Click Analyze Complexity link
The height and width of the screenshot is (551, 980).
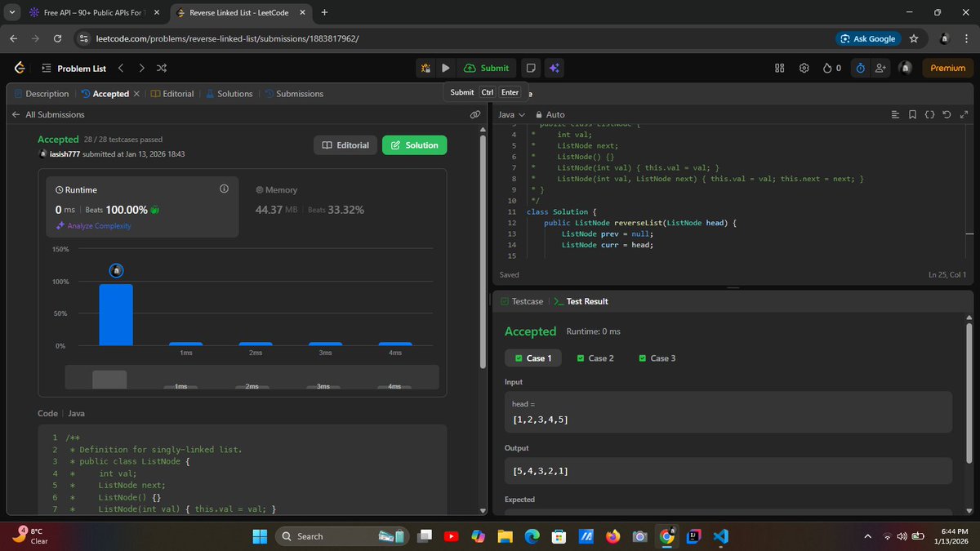[93, 226]
